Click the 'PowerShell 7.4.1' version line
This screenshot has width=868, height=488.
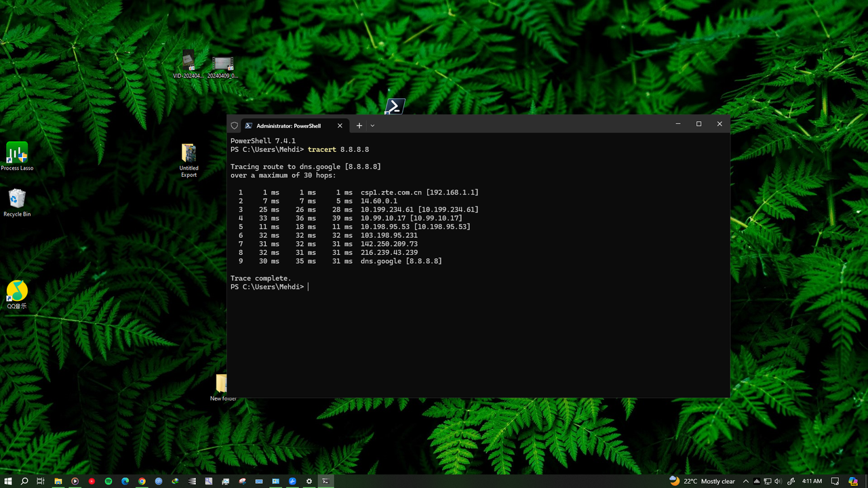tap(263, 141)
